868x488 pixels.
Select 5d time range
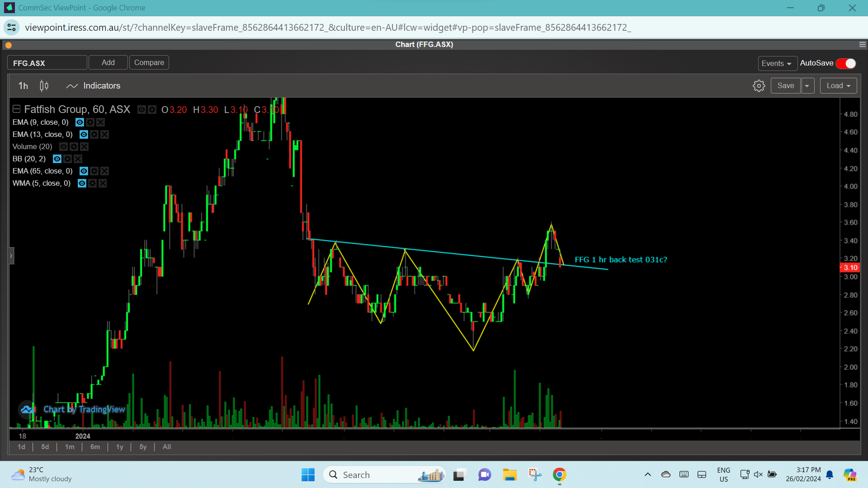[45, 447]
